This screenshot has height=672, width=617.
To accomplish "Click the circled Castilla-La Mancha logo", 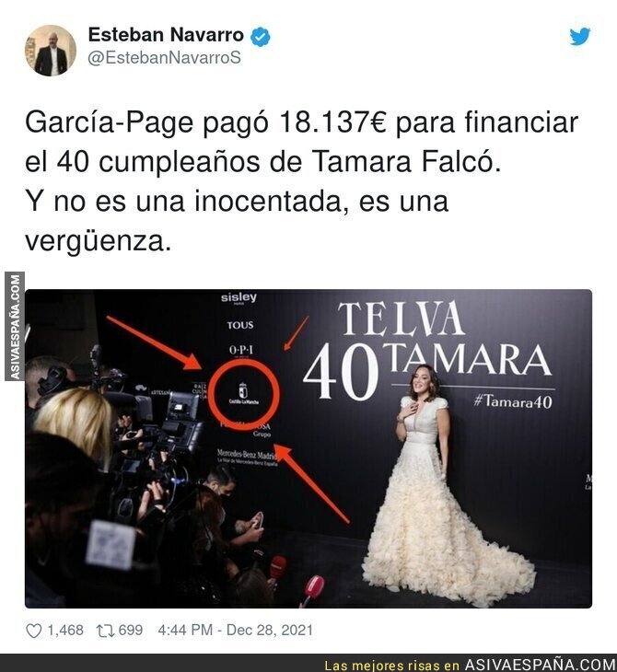I will click(x=243, y=394).
